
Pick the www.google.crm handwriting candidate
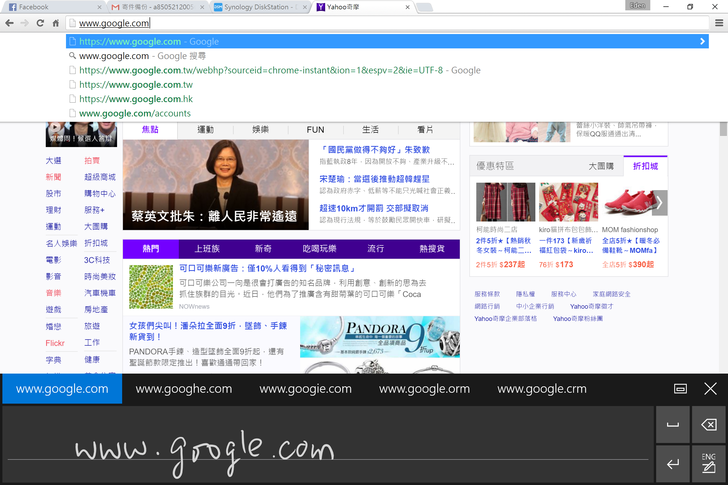(x=542, y=389)
